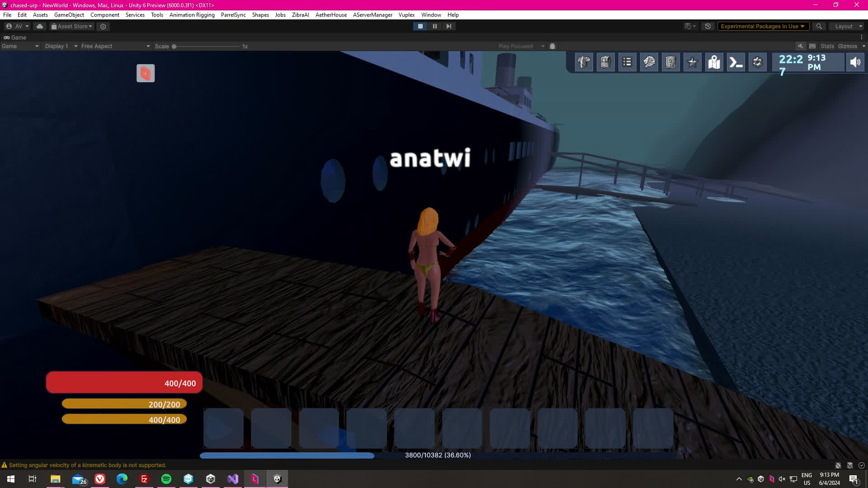Open the Animation Rigging menu
The image size is (868, 488).
(x=192, y=15)
